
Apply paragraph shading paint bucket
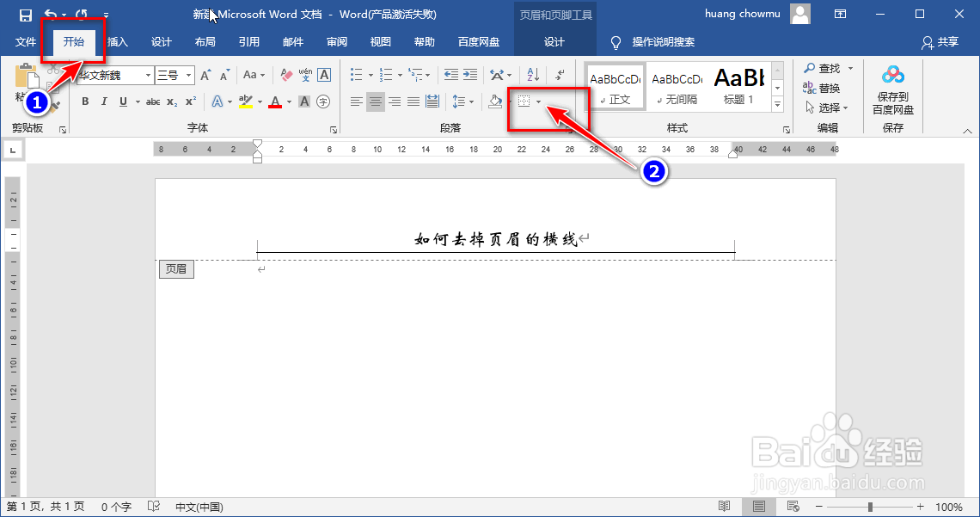[x=495, y=102]
